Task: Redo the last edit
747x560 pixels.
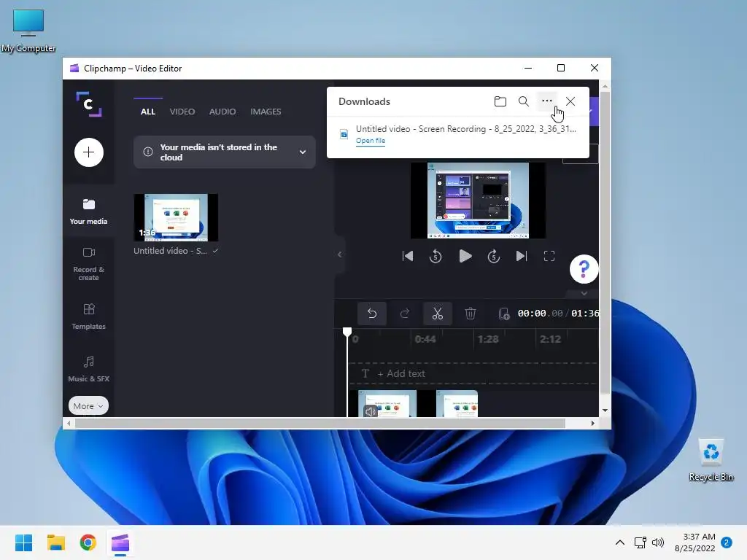Action: point(404,314)
